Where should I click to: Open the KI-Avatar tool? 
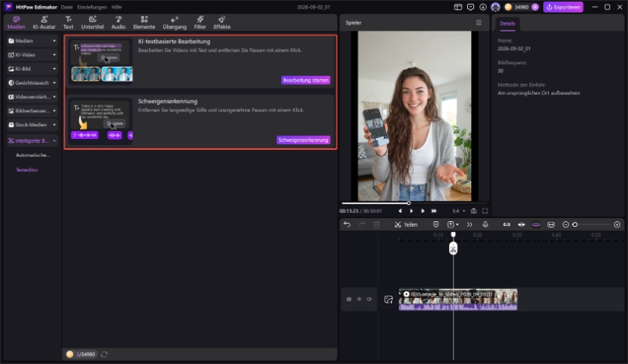pos(44,23)
